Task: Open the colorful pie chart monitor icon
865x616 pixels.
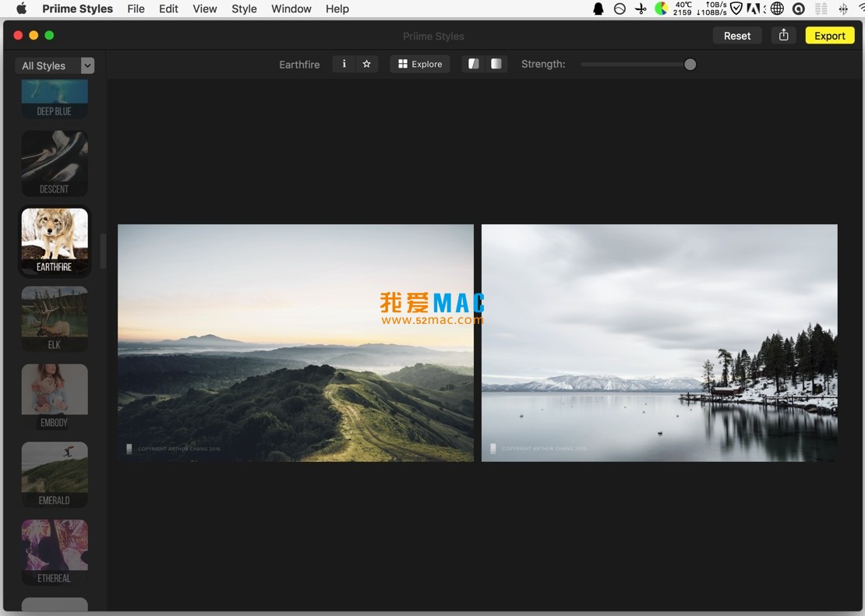Action: (661, 9)
